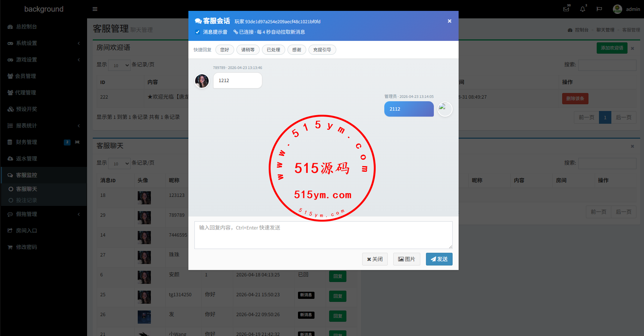Open the 总控制台 dashboard menu item
644x336 pixels.
26,27
